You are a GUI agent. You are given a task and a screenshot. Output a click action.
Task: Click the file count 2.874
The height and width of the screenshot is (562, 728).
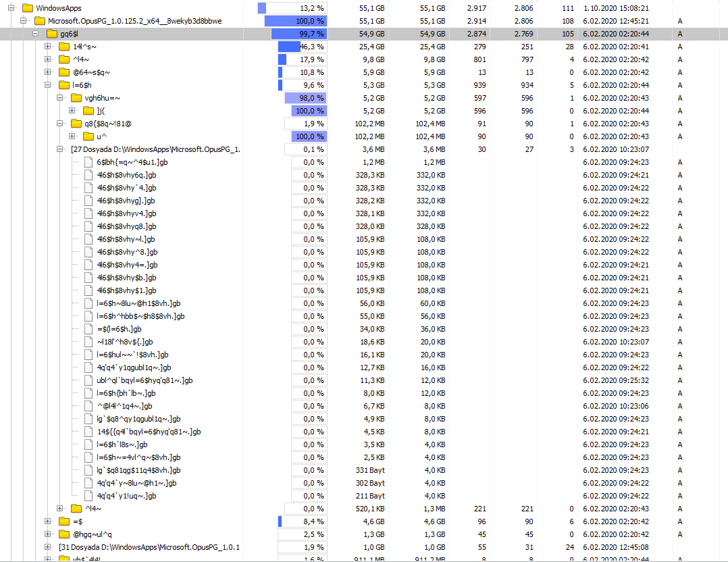[x=476, y=34]
